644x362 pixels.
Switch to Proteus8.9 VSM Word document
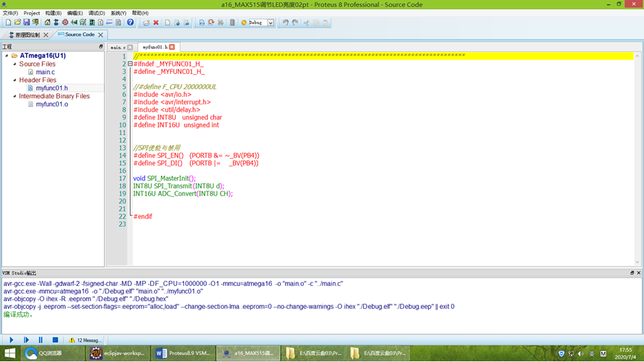[x=183, y=353]
